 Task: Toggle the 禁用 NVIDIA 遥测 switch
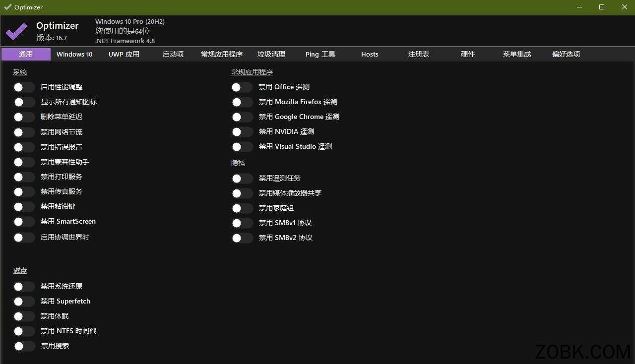pyautogui.click(x=242, y=131)
